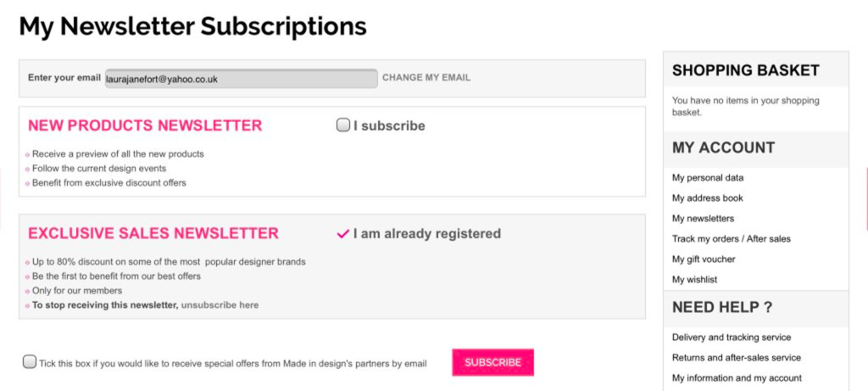The height and width of the screenshot is (391, 868).
Task: Click the SHOPPING BASKET heading
Action: click(746, 70)
